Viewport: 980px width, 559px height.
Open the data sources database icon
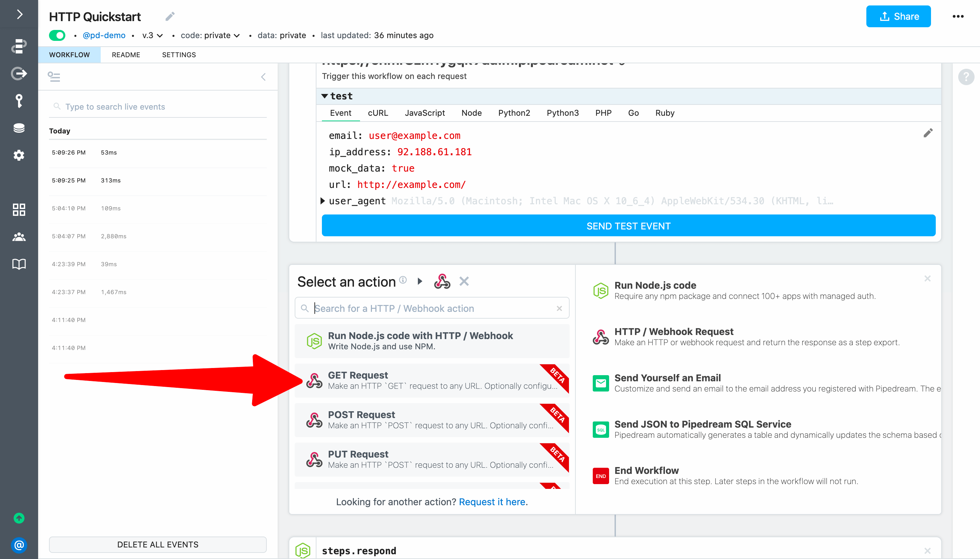[19, 128]
